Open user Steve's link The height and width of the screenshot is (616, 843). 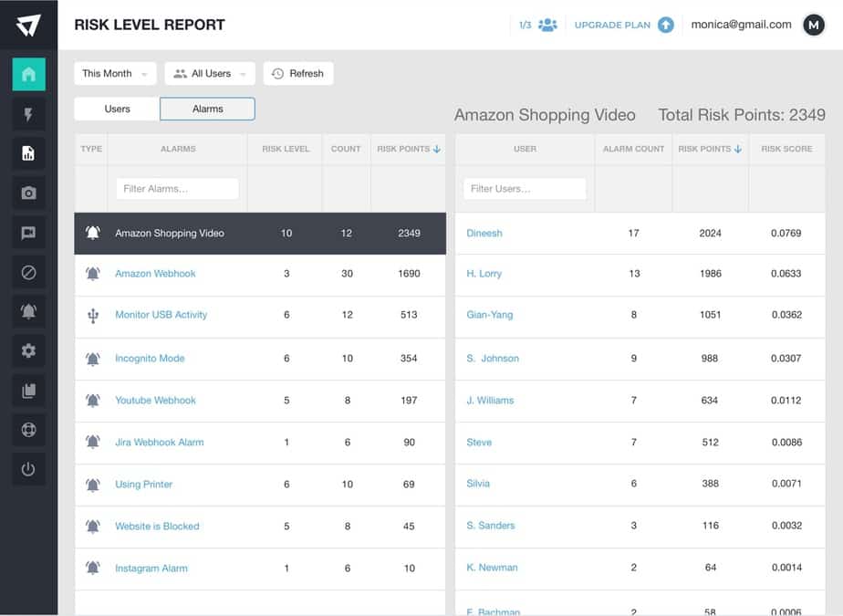tap(479, 443)
